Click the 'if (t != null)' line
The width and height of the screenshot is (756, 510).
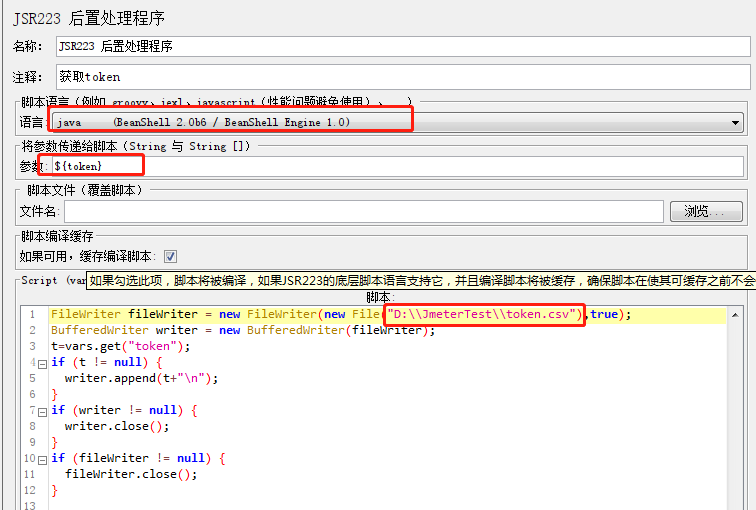click(x=107, y=362)
